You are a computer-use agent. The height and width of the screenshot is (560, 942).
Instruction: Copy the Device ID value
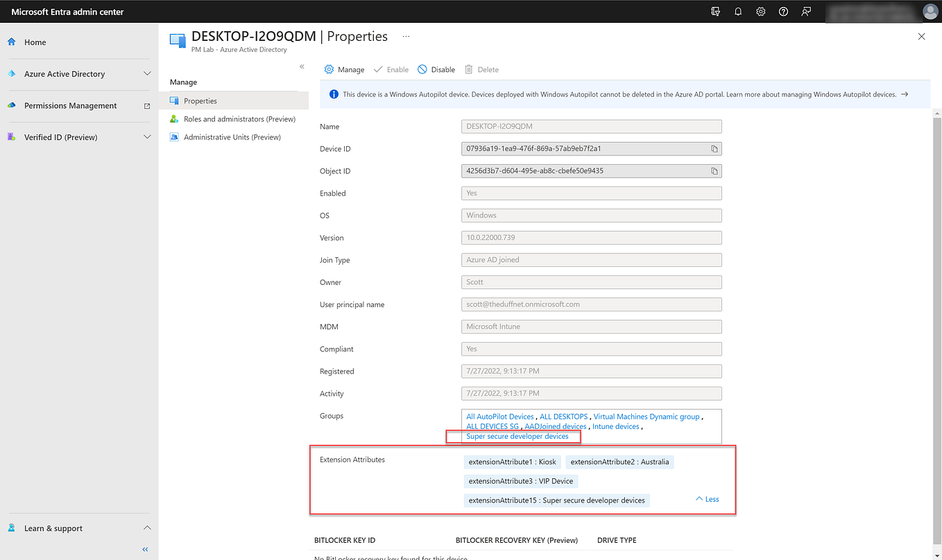pyautogui.click(x=714, y=148)
